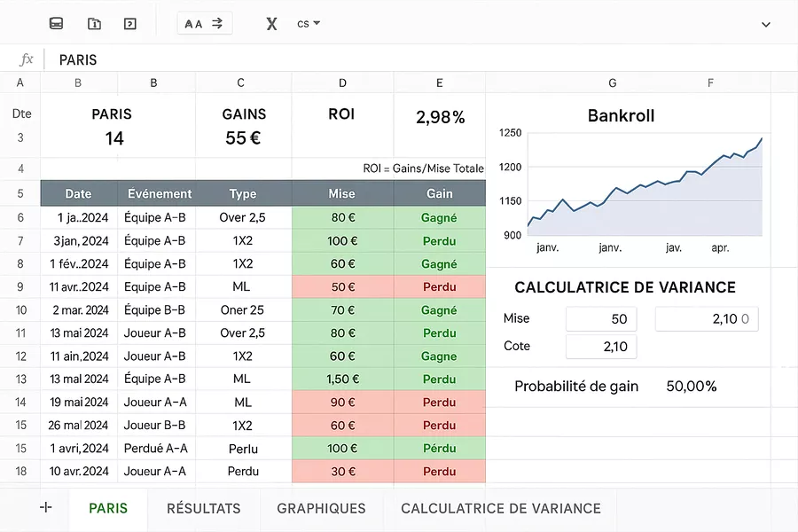
Task: Select the PARIS sheet tab
Action: click(107, 508)
